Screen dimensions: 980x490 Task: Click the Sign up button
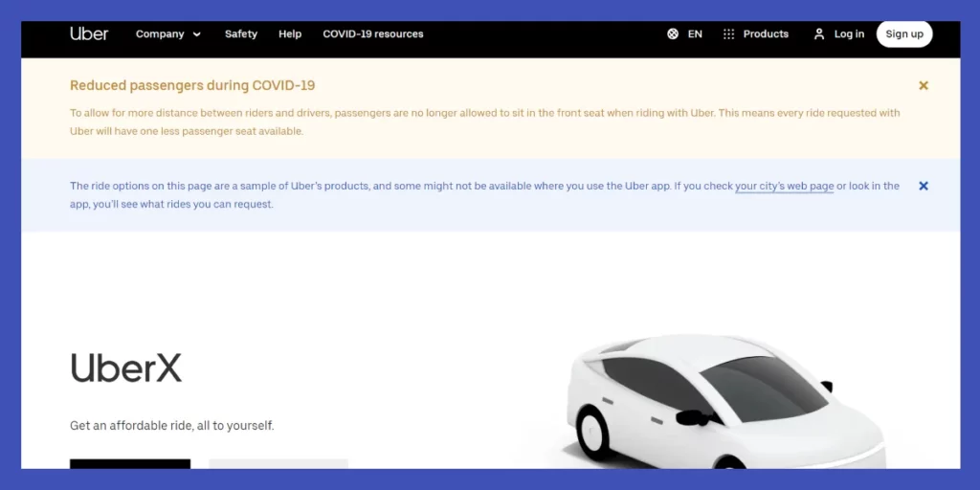[x=904, y=33]
